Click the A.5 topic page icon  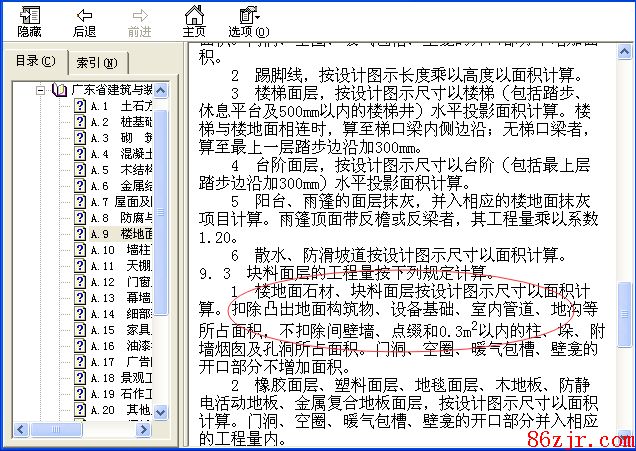79,170
